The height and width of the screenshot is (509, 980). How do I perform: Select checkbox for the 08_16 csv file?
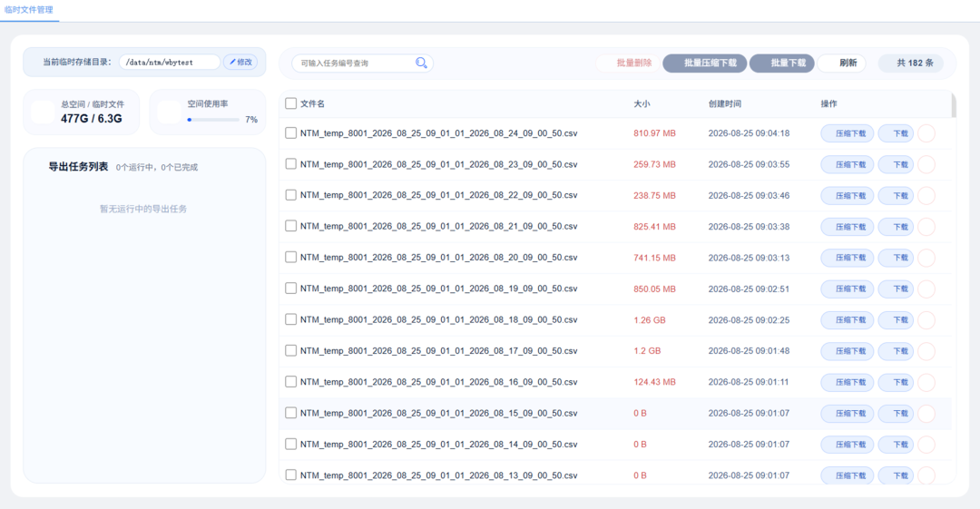click(290, 381)
